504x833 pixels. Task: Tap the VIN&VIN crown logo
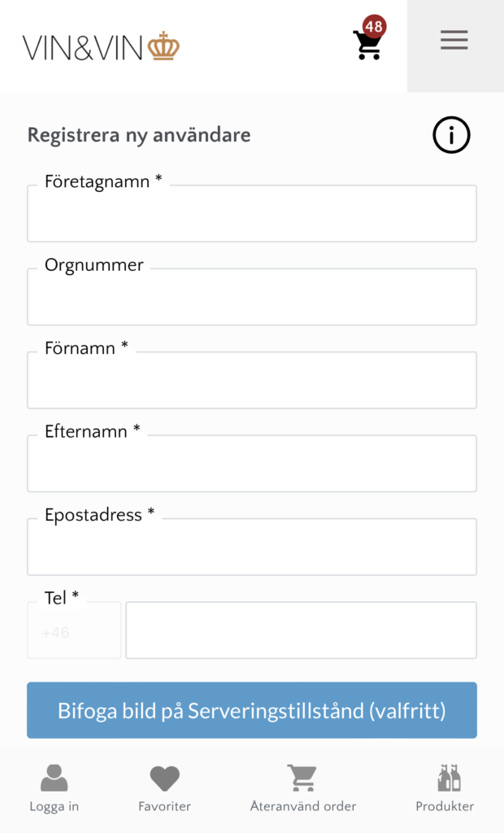point(101,47)
